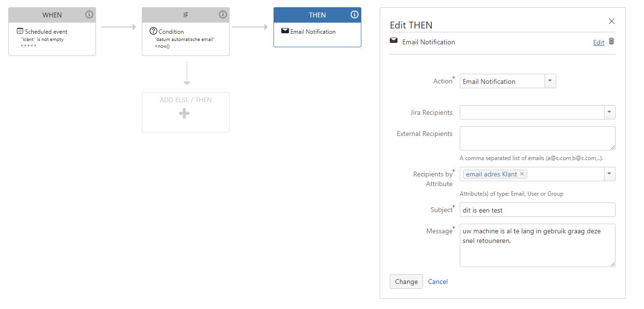The height and width of the screenshot is (309, 644).
Task: Click into the External Recipients text area
Action: tap(537, 138)
